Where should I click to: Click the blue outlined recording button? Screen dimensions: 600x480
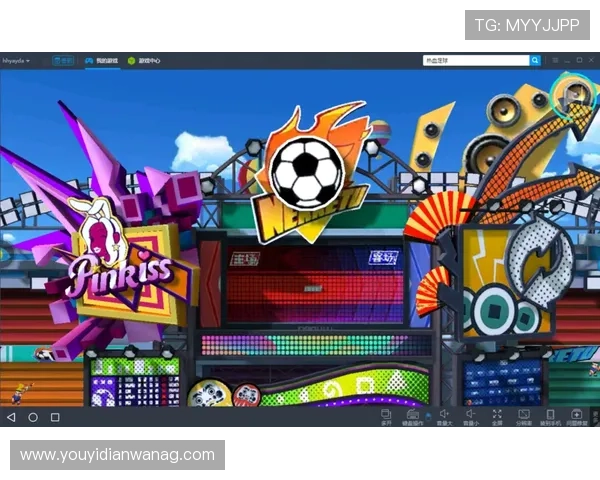[63, 60]
